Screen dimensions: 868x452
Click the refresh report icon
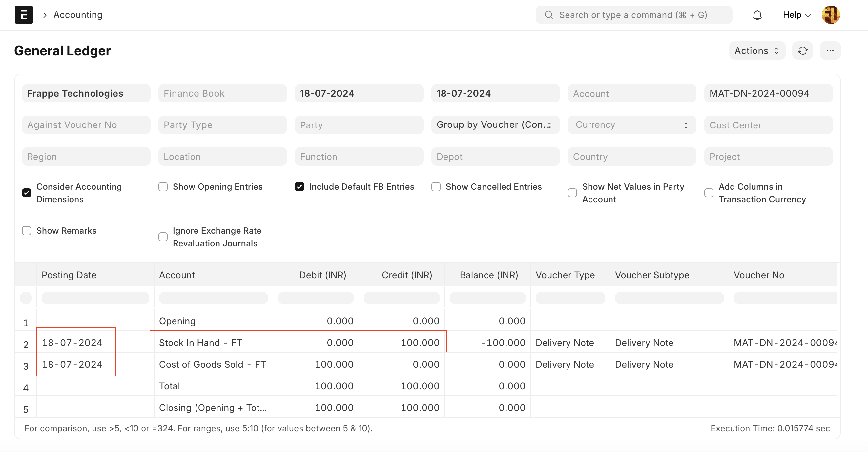click(802, 51)
